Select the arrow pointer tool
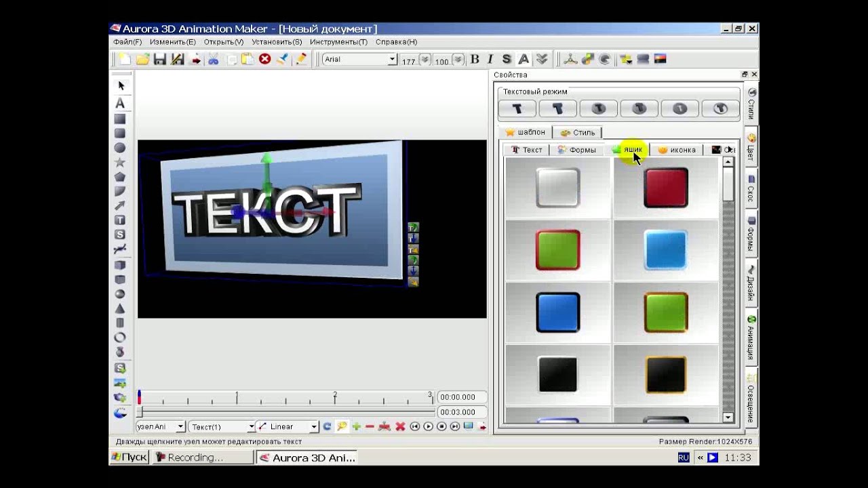 click(x=121, y=85)
